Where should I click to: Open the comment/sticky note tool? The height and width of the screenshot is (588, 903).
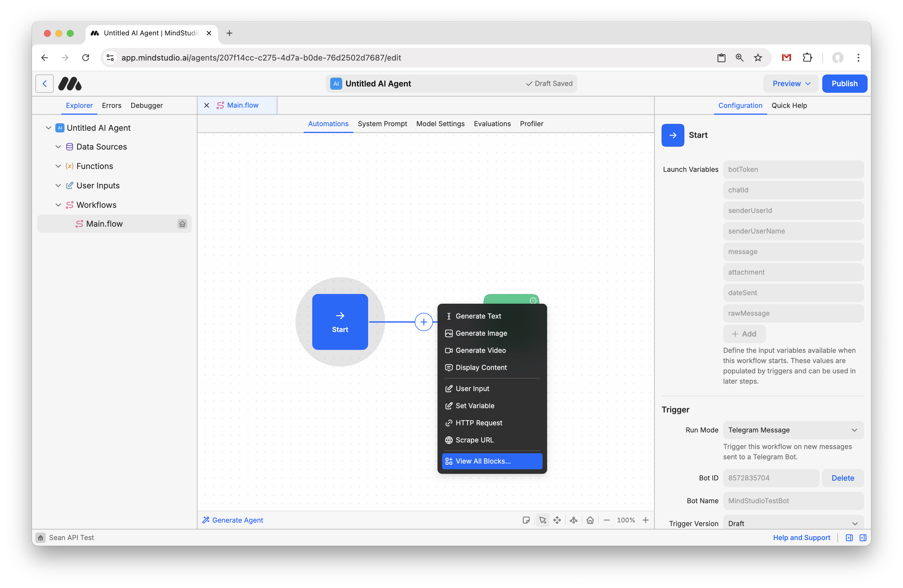tap(526, 520)
